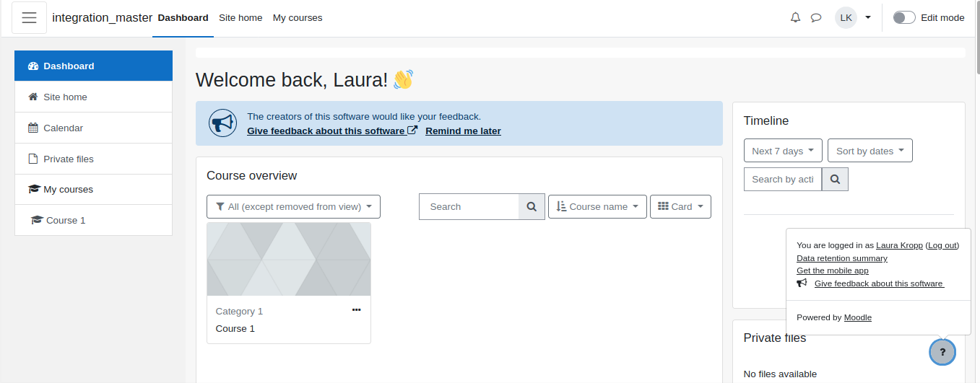Viewport: 980px width, 383px height.
Task: Open Data retention summary link
Action: (842, 258)
